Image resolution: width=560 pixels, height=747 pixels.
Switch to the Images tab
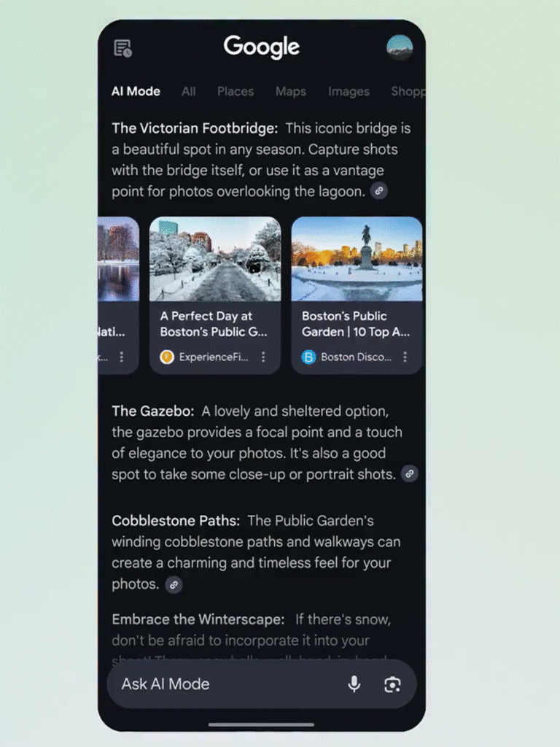[x=349, y=91]
